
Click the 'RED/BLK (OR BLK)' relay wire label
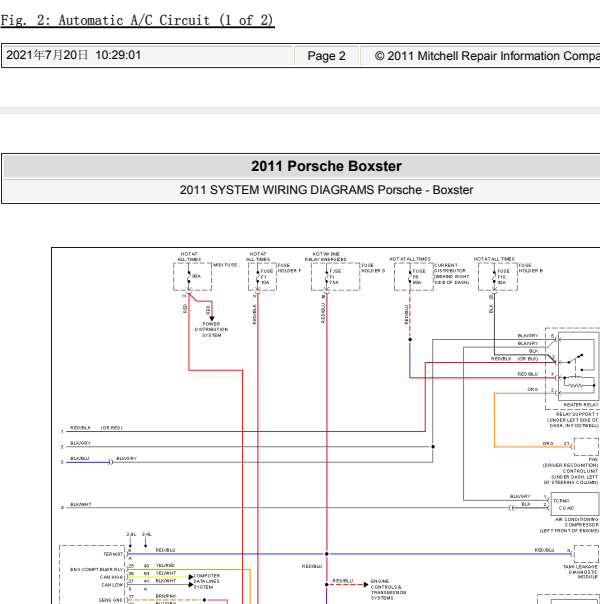coord(514,359)
